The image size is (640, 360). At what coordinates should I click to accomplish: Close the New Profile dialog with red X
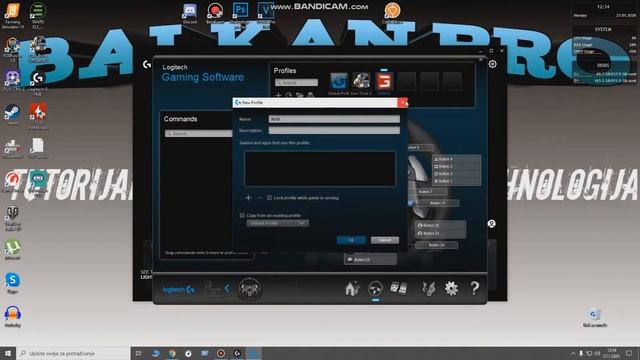click(x=402, y=102)
